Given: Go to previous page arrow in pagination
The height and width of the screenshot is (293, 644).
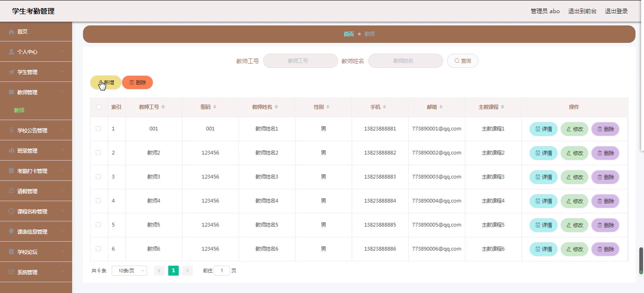Looking at the screenshot, I should (x=159, y=270).
